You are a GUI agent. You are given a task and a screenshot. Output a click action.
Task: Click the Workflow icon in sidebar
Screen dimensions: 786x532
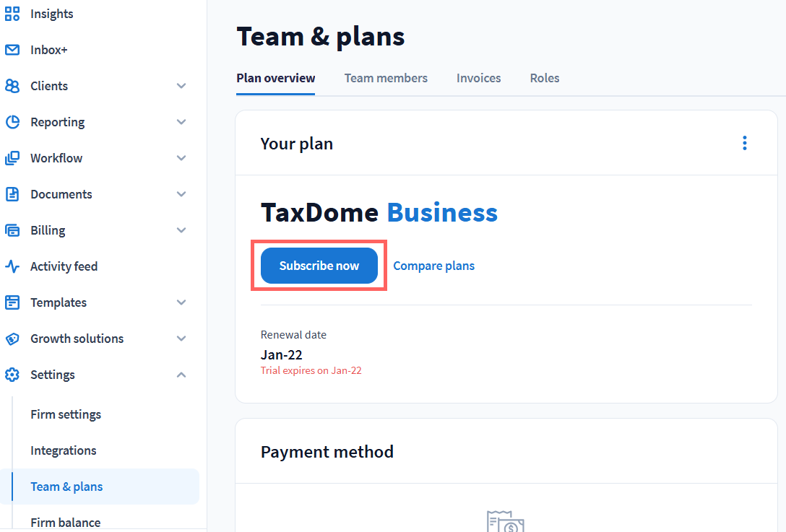click(12, 158)
